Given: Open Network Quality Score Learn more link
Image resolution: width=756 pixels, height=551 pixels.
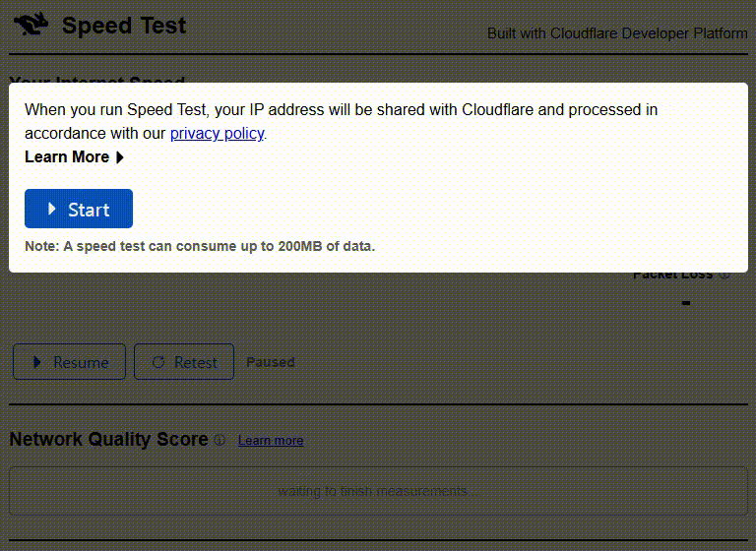Looking at the screenshot, I should coord(271,440).
